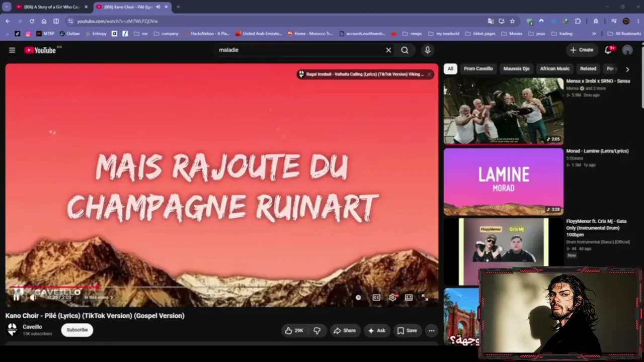Open the MTRP bookmark
644x362 pixels.
45,34
